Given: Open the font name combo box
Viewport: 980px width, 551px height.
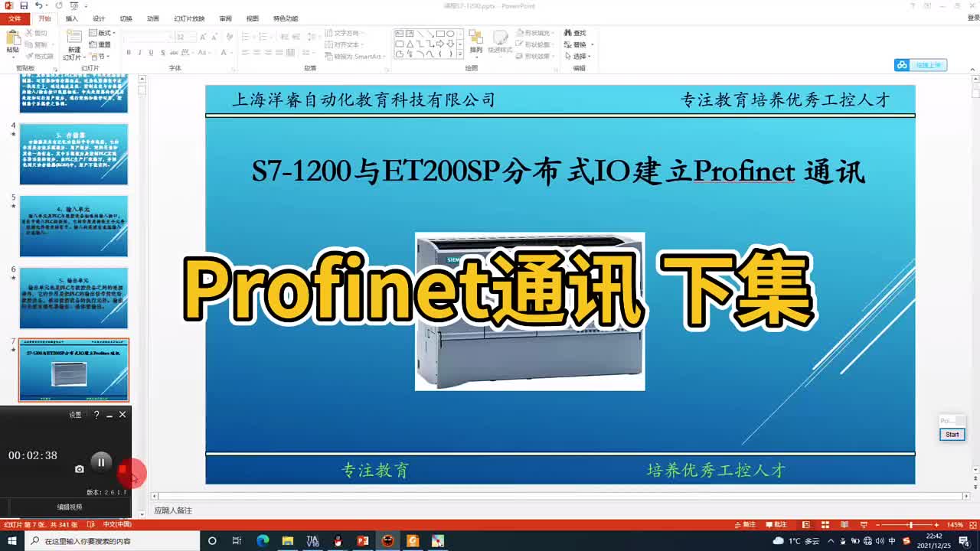Looking at the screenshot, I should click(149, 37).
